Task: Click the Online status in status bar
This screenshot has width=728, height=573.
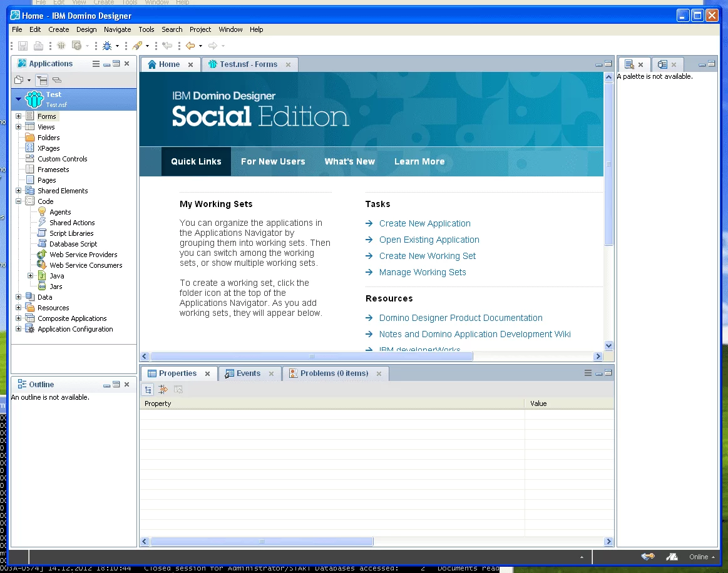Action: pos(699,557)
